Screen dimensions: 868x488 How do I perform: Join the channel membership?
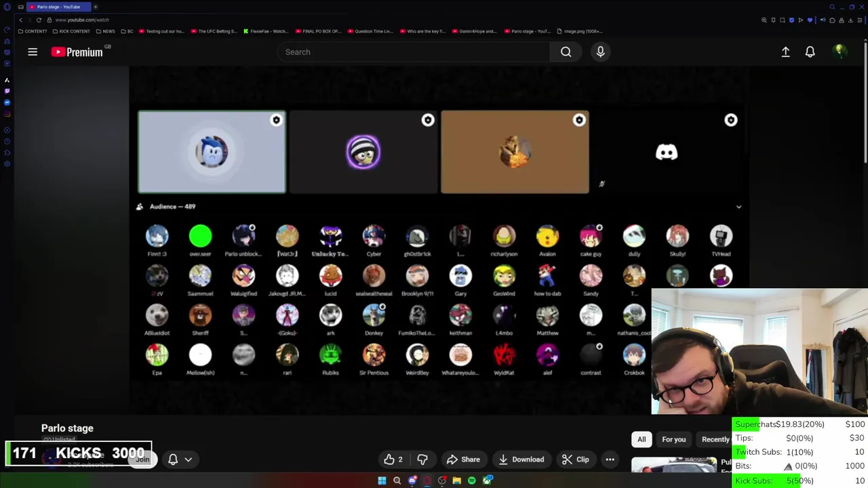coord(142,460)
